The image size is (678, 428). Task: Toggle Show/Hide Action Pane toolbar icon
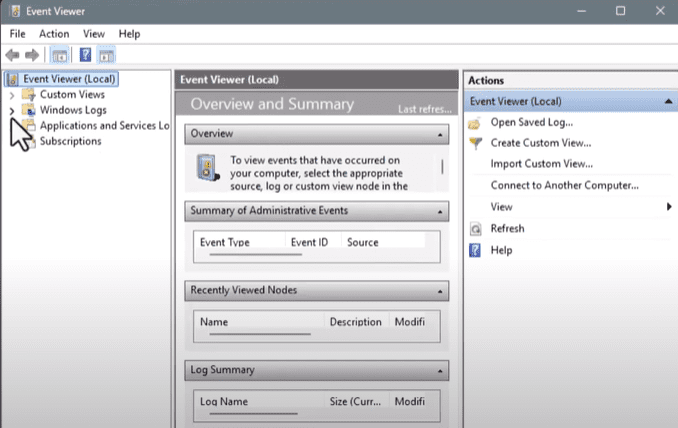pyautogui.click(x=106, y=55)
